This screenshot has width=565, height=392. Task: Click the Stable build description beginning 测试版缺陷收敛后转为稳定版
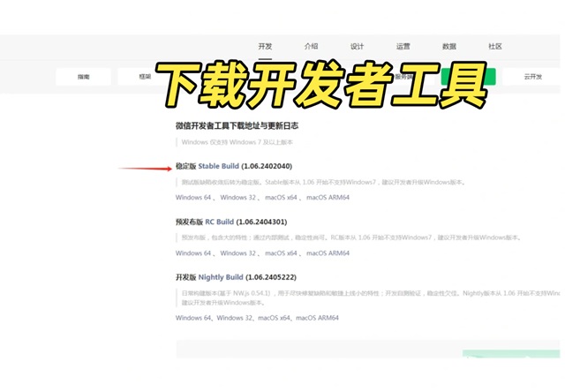pyautogui.click(x=323, y=182)
